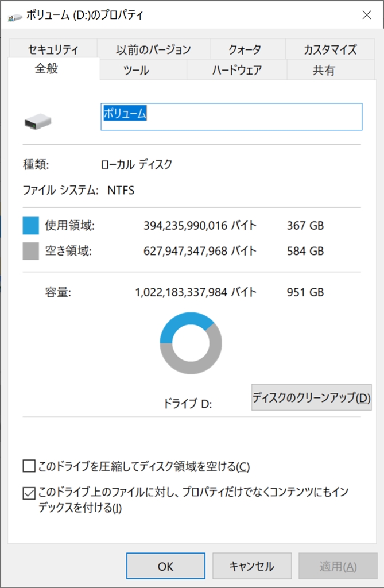Click the 951 GB capacity size

(305, 292)
